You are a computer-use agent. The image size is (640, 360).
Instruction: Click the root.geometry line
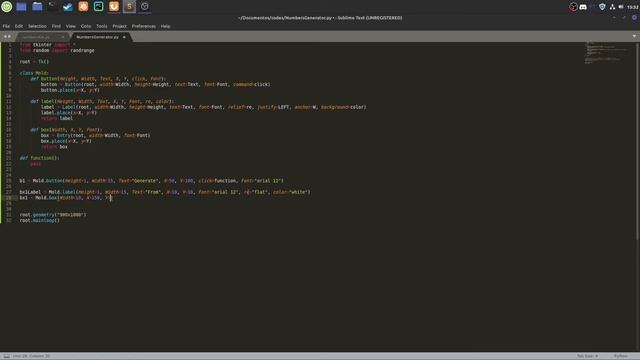[x=53, y=215]
